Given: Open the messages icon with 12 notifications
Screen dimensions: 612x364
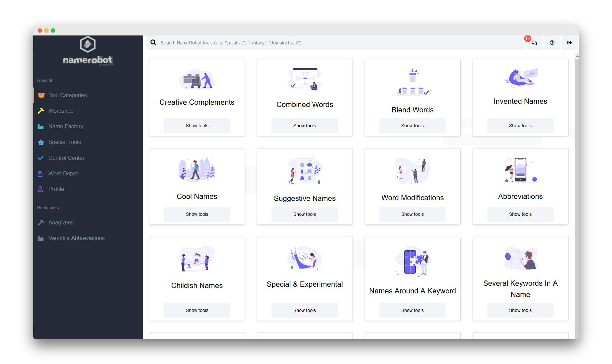Looking at the screenshot, I should click(x=534, y=43).
